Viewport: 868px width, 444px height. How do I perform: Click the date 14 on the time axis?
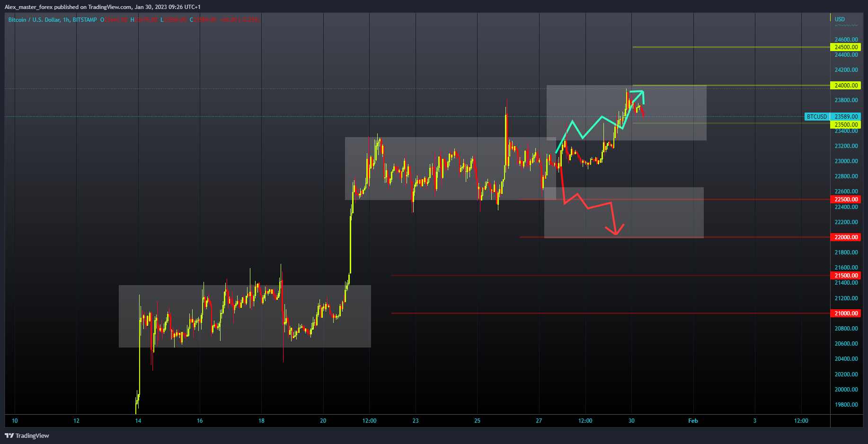coord(138,421)
